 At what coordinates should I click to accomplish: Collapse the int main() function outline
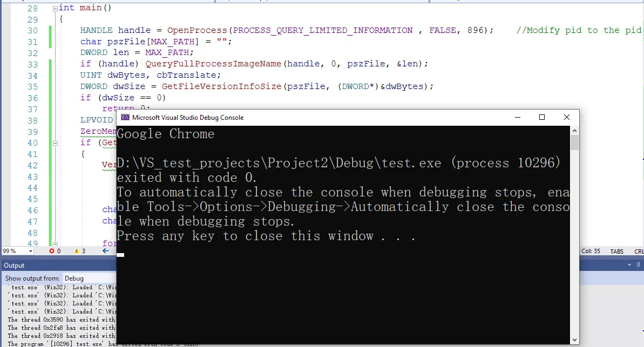coord(55,8)
